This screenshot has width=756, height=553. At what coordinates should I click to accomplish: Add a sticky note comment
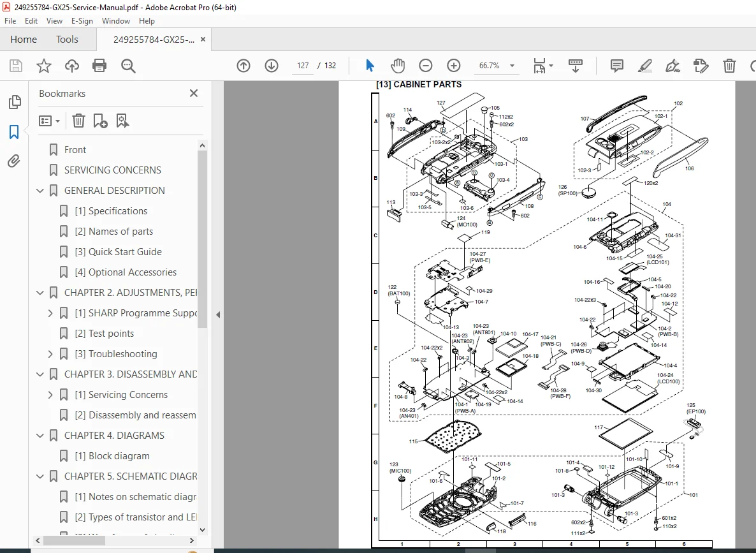pos(616,66)
